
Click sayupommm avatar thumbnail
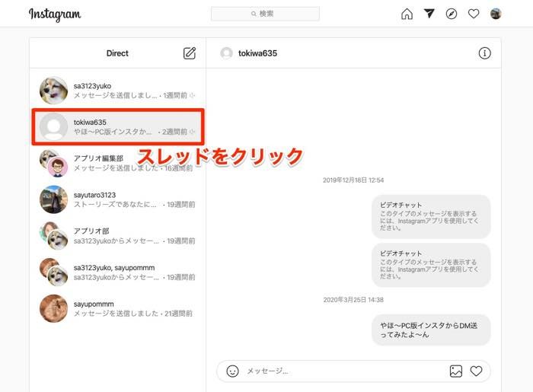click(54, 308)
